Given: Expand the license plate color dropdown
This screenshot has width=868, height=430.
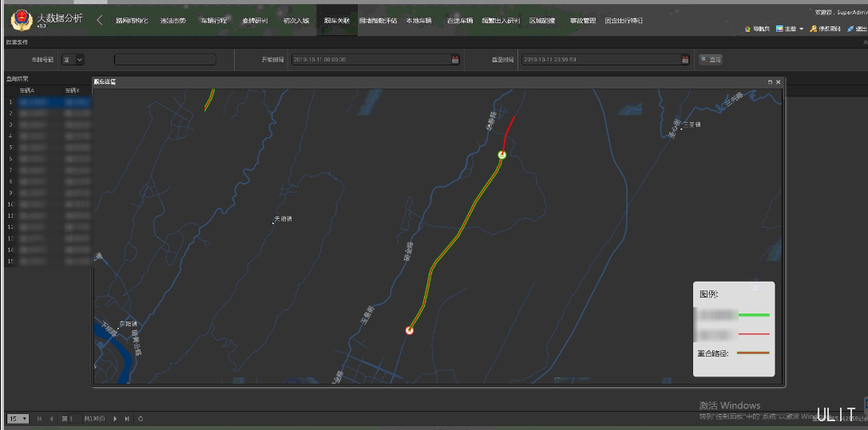Looking at the screenshot, I should click(73, 59).
